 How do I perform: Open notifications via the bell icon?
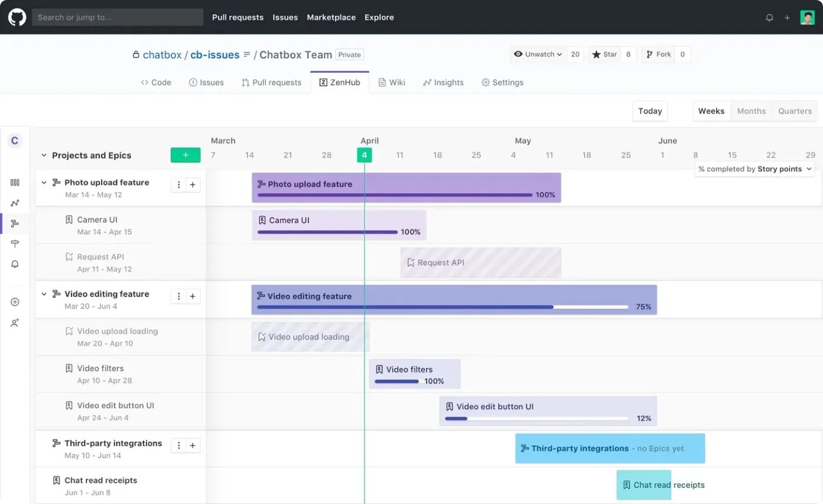15,264
